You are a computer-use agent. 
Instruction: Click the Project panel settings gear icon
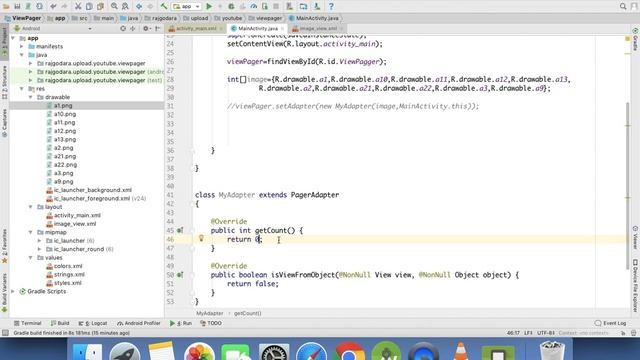point(145,29)
